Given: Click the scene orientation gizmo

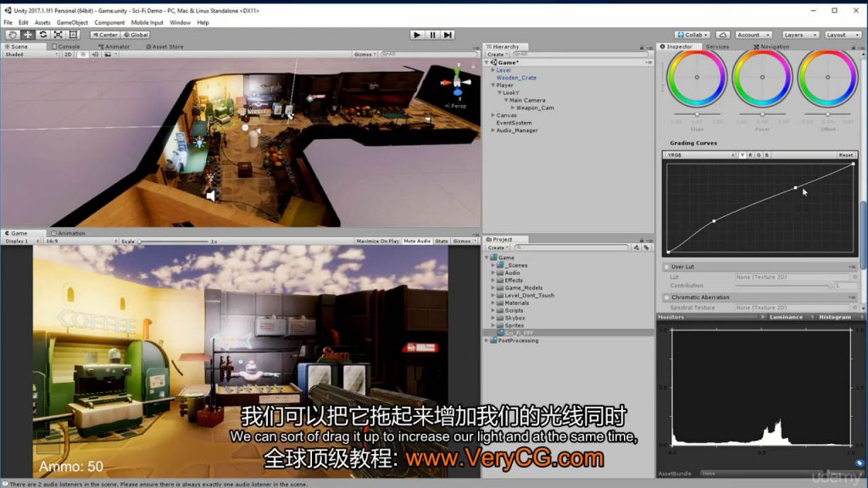Looking at the screenshot, I should pos(457,84).
